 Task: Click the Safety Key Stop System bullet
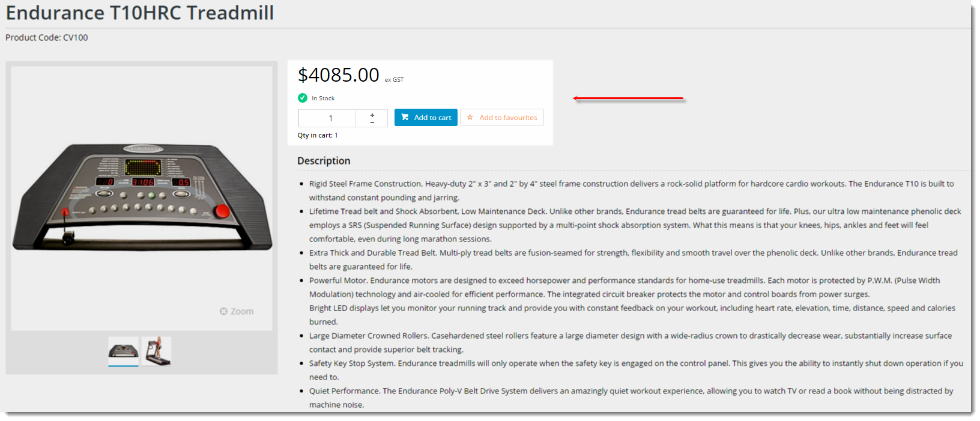[x=636, y=370]
